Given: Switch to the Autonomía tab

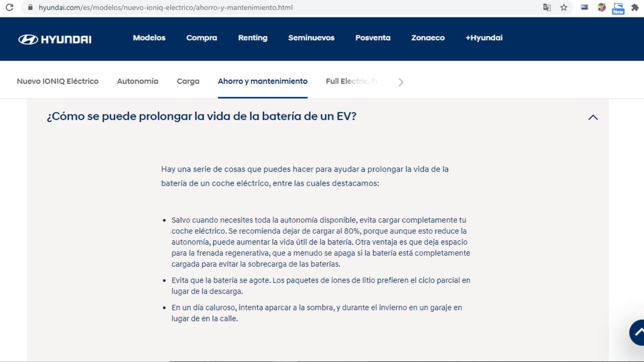Looking at the screenshot, I should coord(137,81).
